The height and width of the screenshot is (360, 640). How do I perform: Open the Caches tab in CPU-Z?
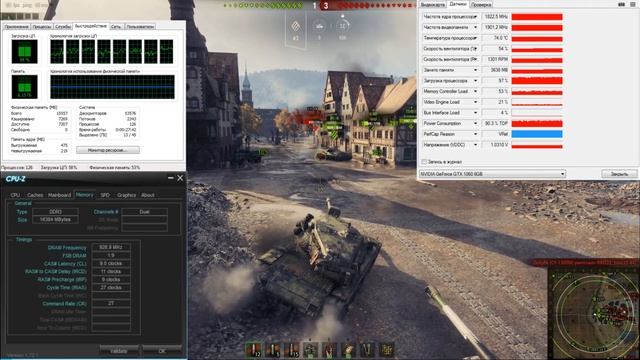[35, 195]
